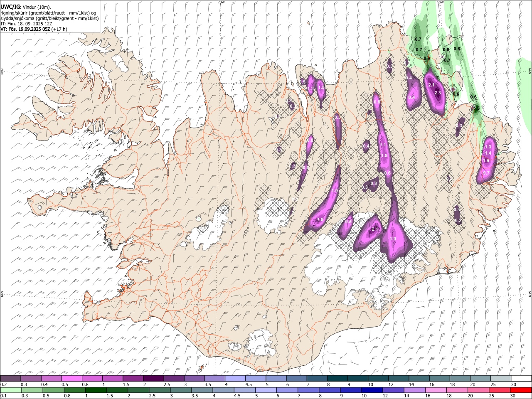Click the upper legend swatch starting at 0.2
The width and height of the screenshot is (532, 399).
[11, 378]
